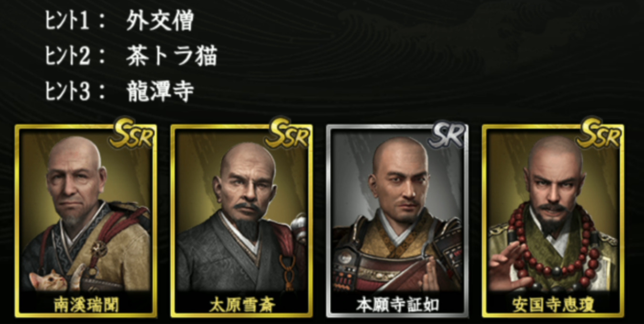Click the ヒント1 外交僧 hint text
This screenshot has width=644, height=324.
click(120, 21)
